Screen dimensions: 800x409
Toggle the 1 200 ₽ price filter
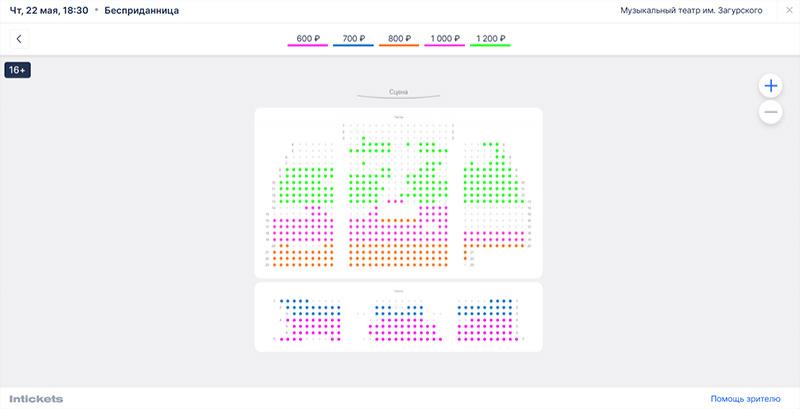coord(490,40)
